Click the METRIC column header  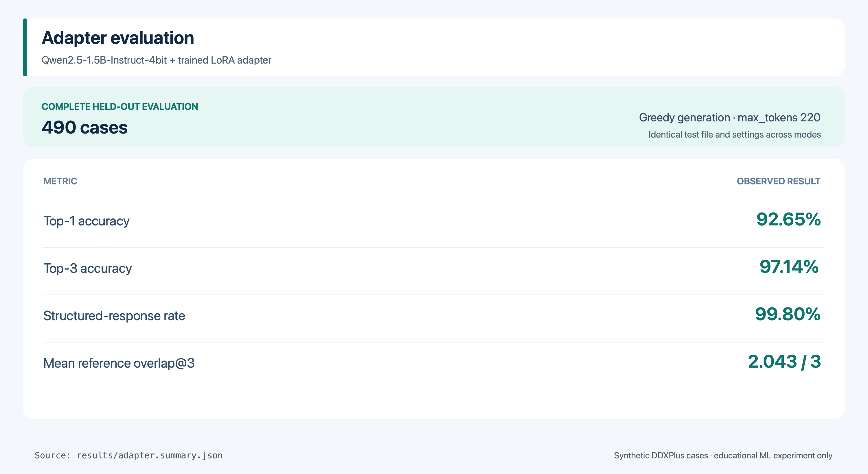(60, 181)
